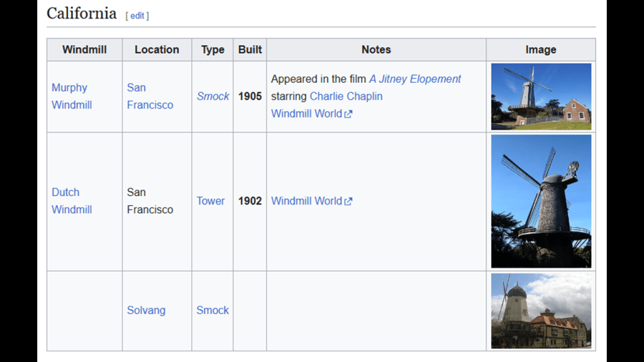644x362 pixels.
Task: Open the Solvang windmill photo thumbnail
Action: 541,310
